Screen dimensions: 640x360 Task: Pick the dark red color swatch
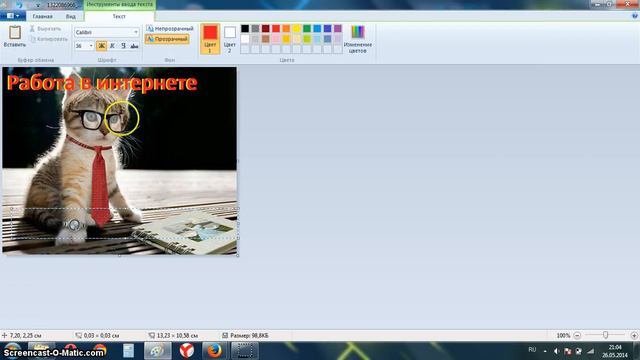coord(266,28)
